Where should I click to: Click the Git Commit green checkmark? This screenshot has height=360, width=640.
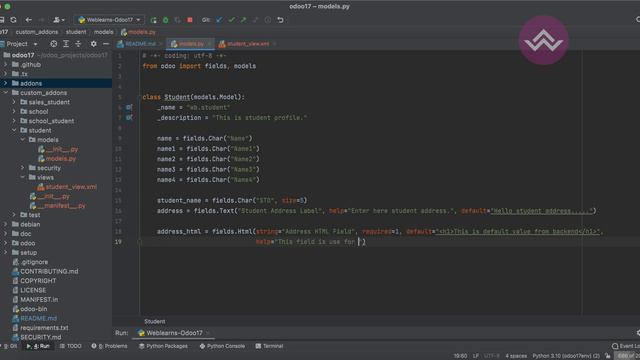pyautogui.click(x=231, y=20)
